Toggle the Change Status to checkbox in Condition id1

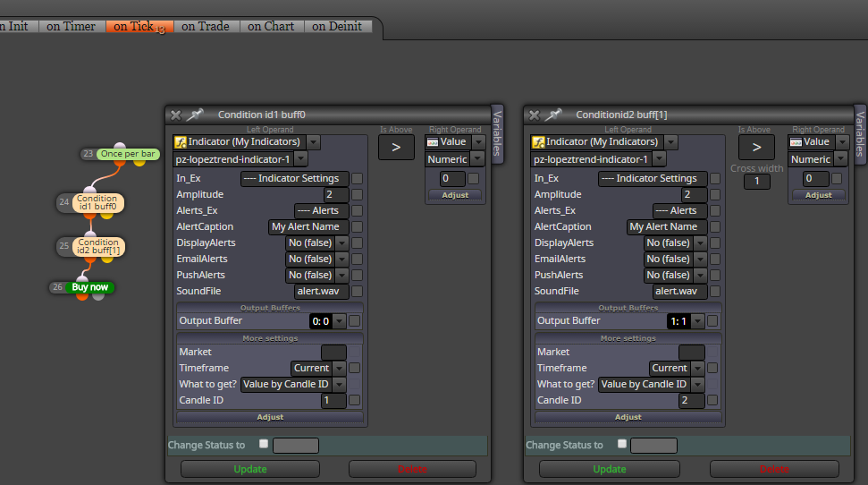pyautogui.click(x=264, y=444)
